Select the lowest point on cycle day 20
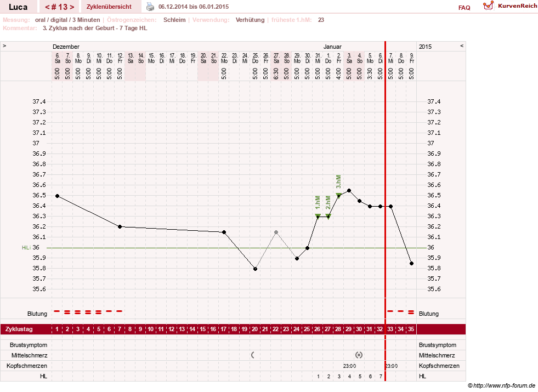This screenshot has width=538, height=392. pyautogui.click(x=255, y=269)
